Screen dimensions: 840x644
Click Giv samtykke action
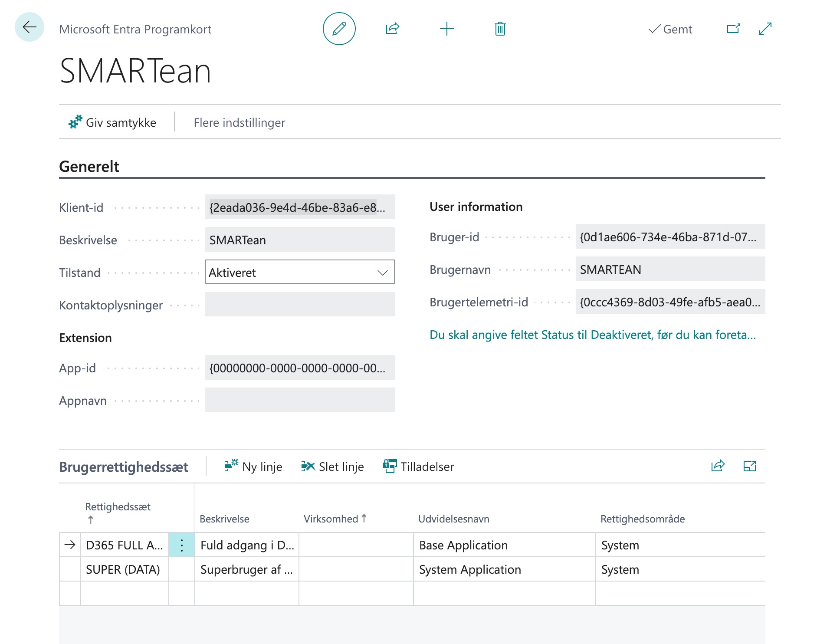pyautogui.click(x=112, y=122)
